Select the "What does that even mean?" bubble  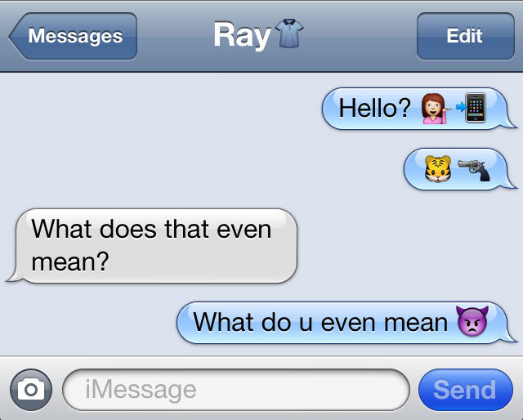pyautogui.click(x=152, y=246)
